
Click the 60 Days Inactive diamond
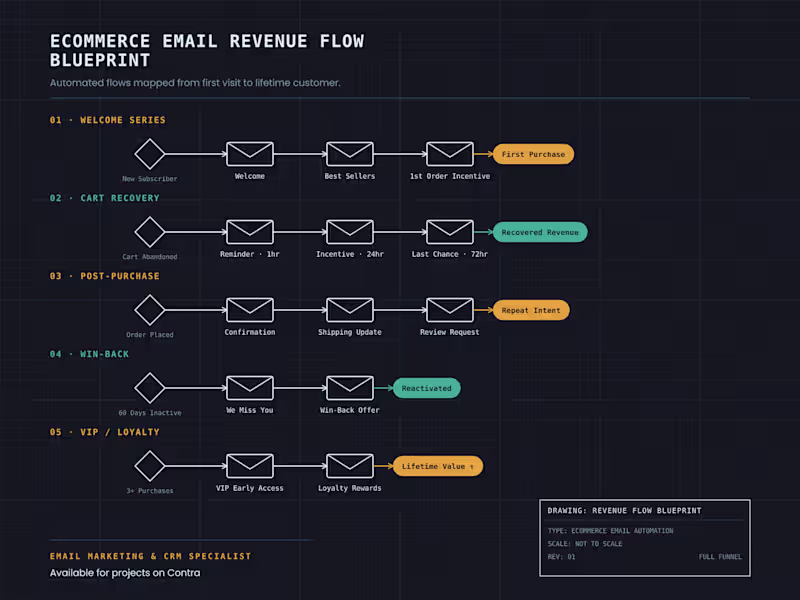point(149,388)
